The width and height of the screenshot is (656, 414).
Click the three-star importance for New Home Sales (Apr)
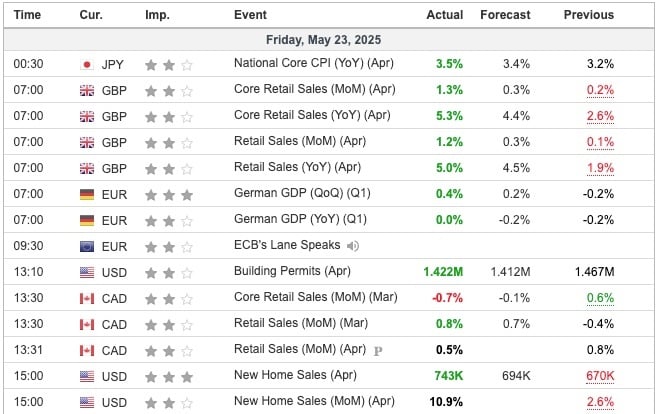(169, 376)
